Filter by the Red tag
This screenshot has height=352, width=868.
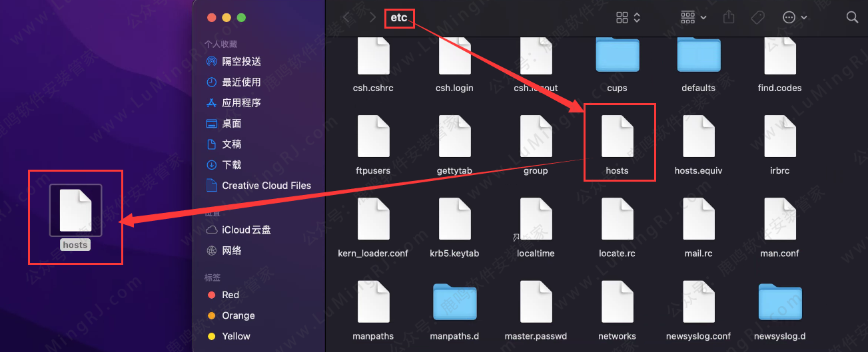(230, 295)
